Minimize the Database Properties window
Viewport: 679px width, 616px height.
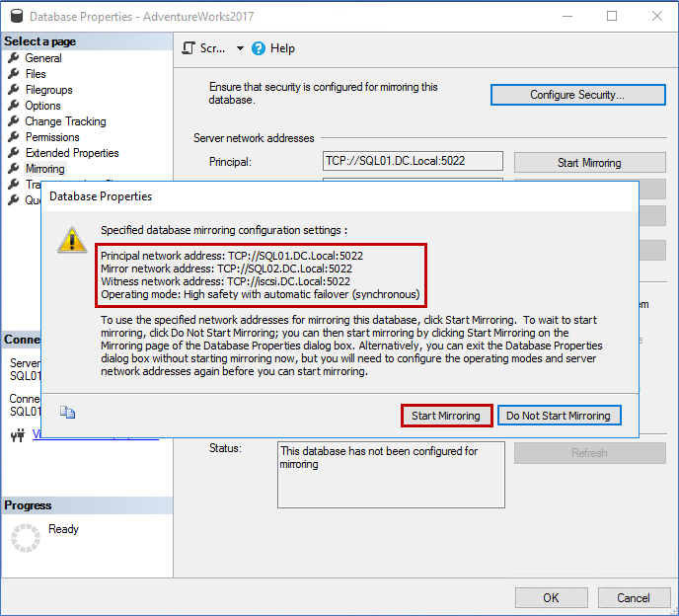[567, 16]
